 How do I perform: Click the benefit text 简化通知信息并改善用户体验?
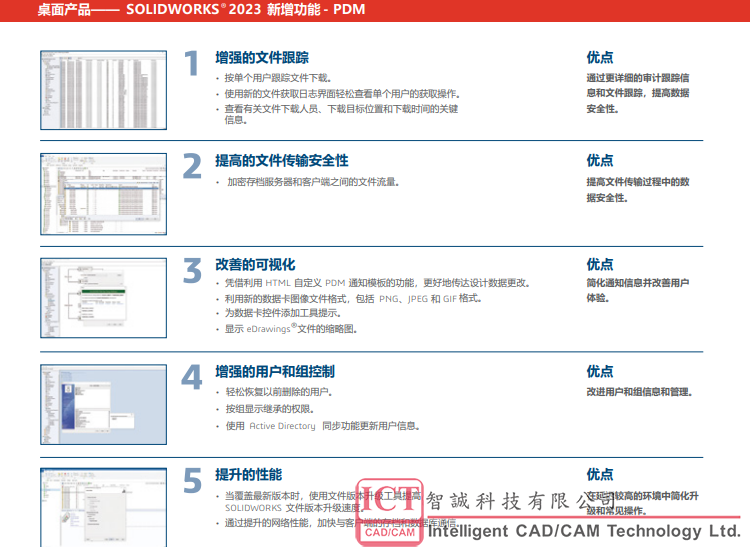coord(638,291)
